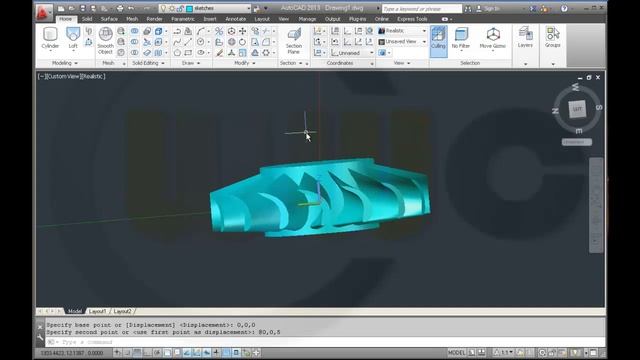Viewport: 640px width, 360px height.
Task: Click the command line customize wrench icon
Action: tap(40, 337)
